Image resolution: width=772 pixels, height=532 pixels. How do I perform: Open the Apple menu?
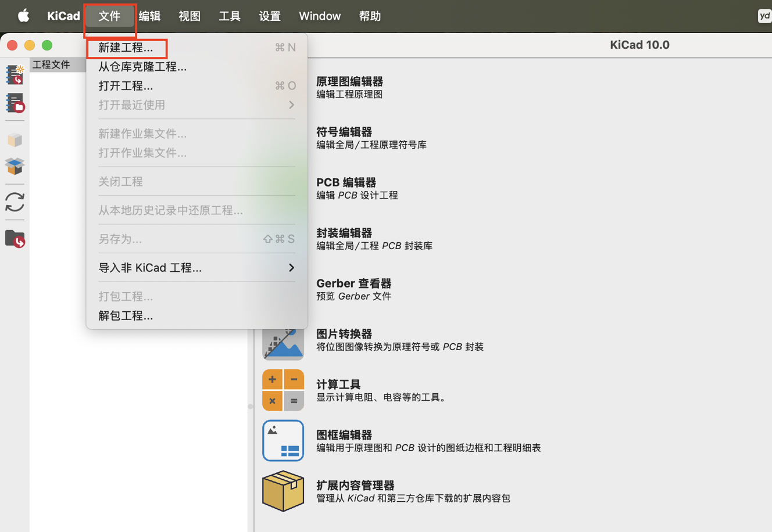click(x=23, y=16)
